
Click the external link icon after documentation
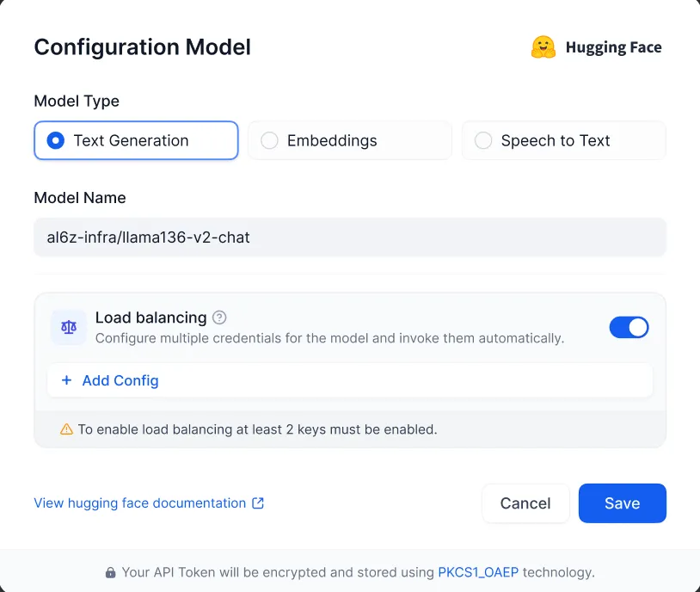[258, 503]
